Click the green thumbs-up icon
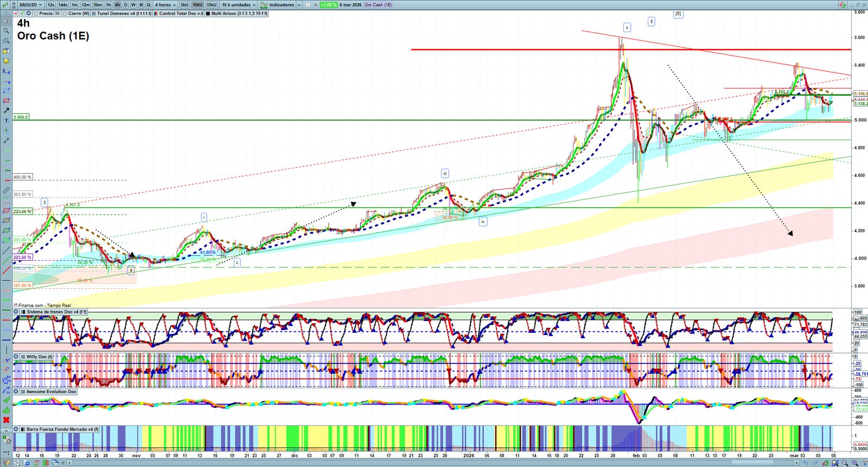868x467 pixels. point(6,410)
